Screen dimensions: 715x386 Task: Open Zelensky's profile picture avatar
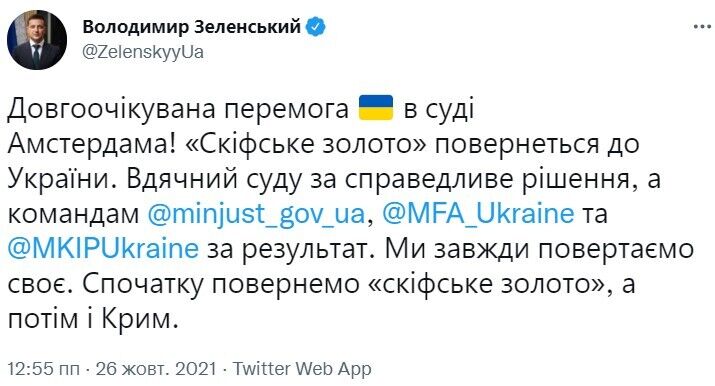pyautogui.click(x=36, y=40)
